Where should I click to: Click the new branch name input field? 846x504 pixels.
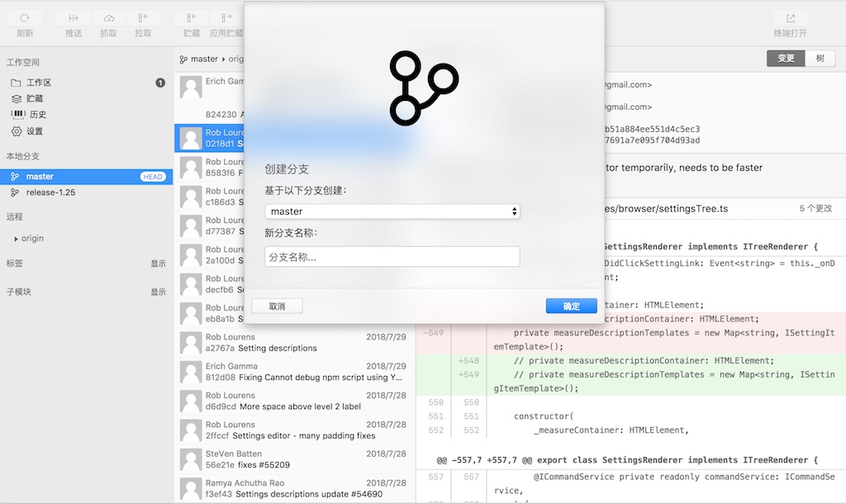(x=392, y=257)
